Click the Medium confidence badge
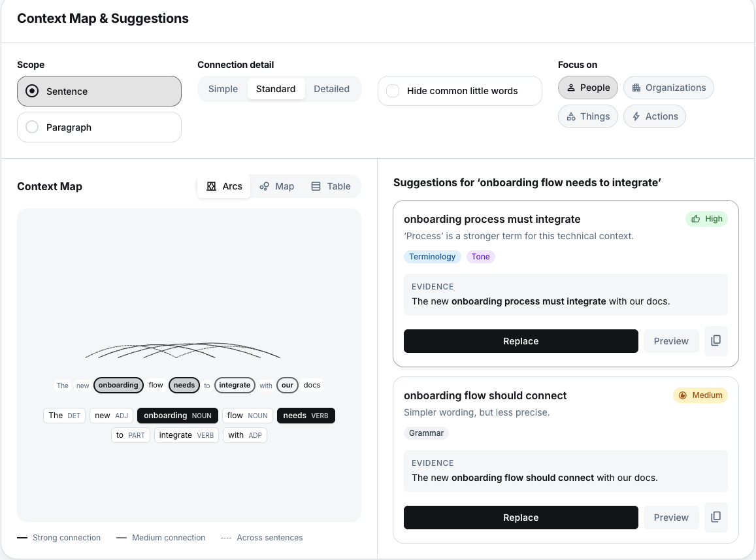 click(700, 395)
